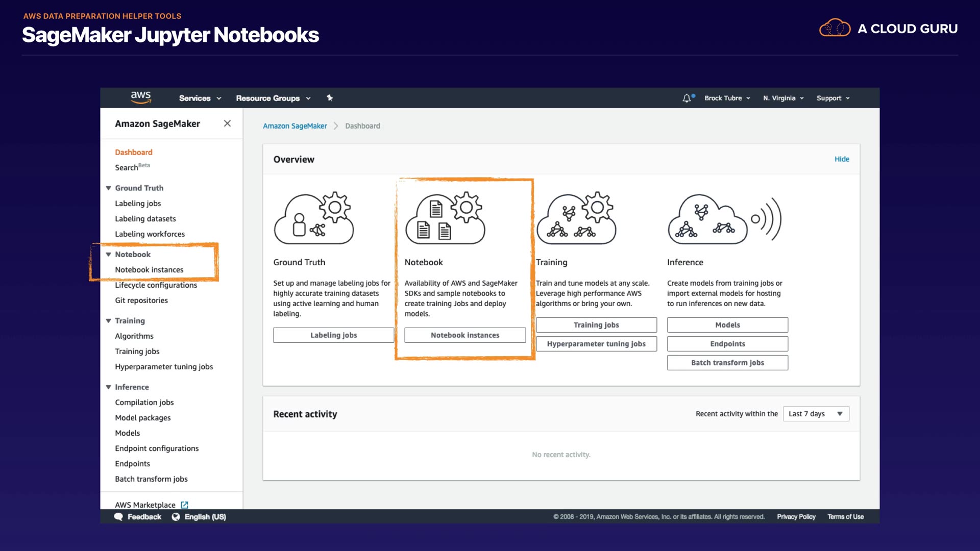Click the Notebook instances button in Overview
The image size is (980, 551).
coord(464,335)
